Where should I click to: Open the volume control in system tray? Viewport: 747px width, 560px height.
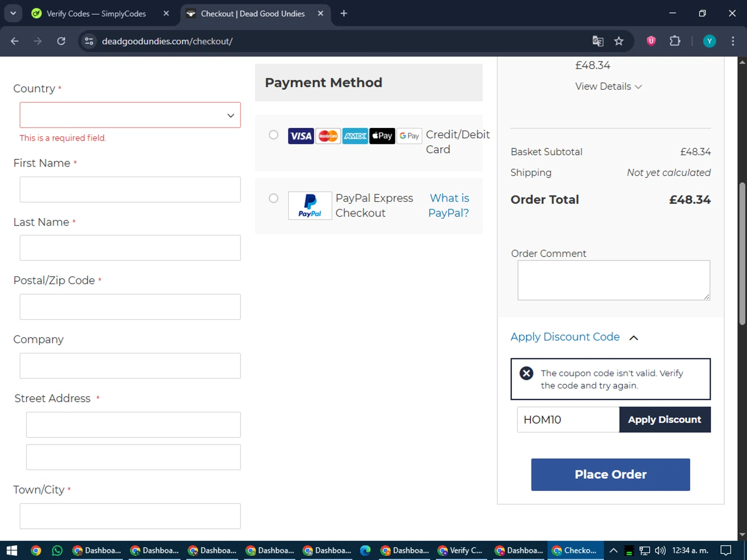pyautogui.click(x=660, y=551)
